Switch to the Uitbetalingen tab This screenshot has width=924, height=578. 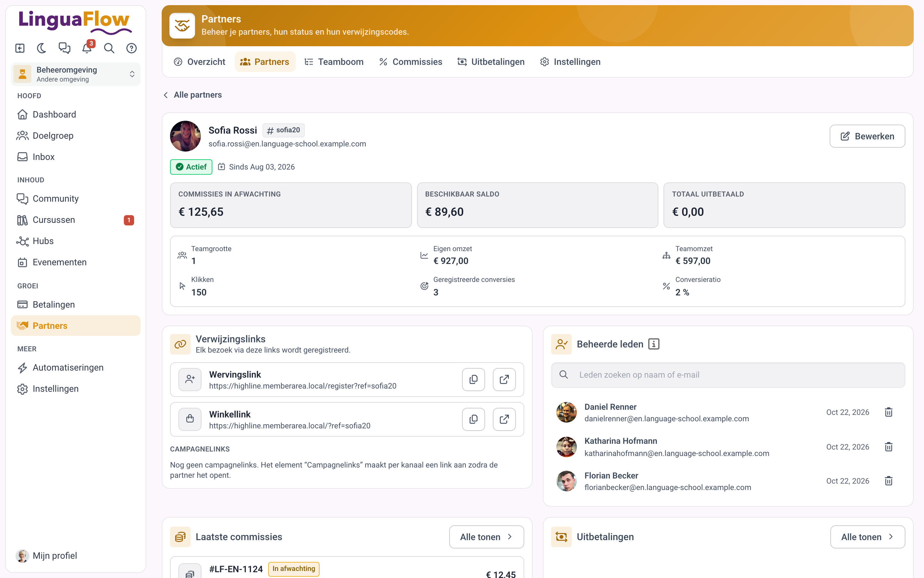point(491,62)
